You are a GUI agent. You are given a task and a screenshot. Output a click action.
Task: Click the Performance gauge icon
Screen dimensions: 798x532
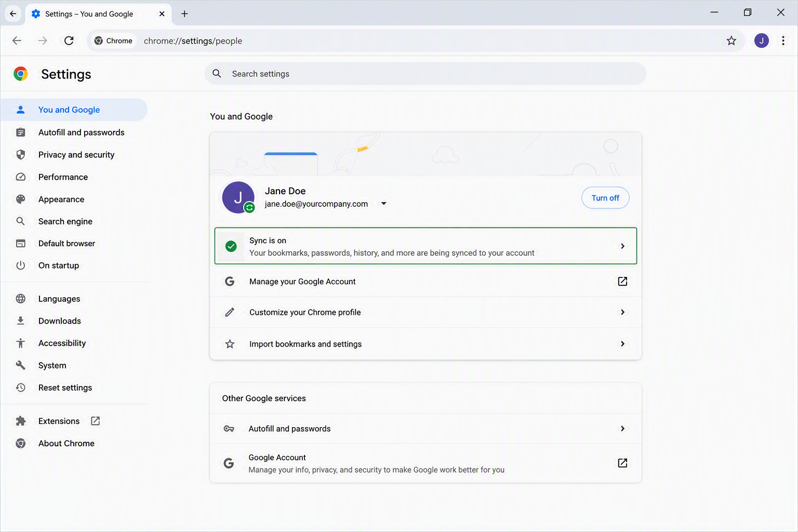(x=21, y=177)
